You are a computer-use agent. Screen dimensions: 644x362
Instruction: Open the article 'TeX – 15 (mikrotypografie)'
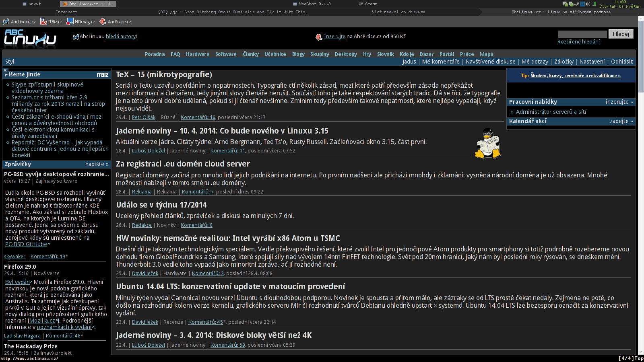164,74
